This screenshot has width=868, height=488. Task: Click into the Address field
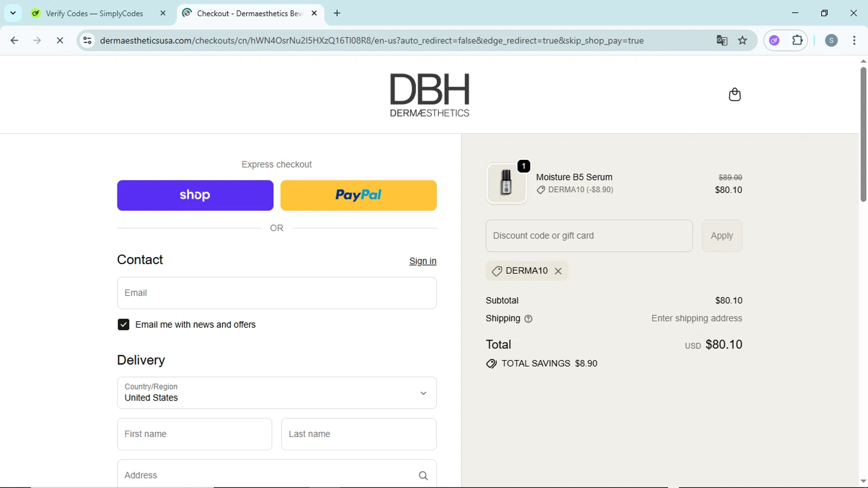277,475
